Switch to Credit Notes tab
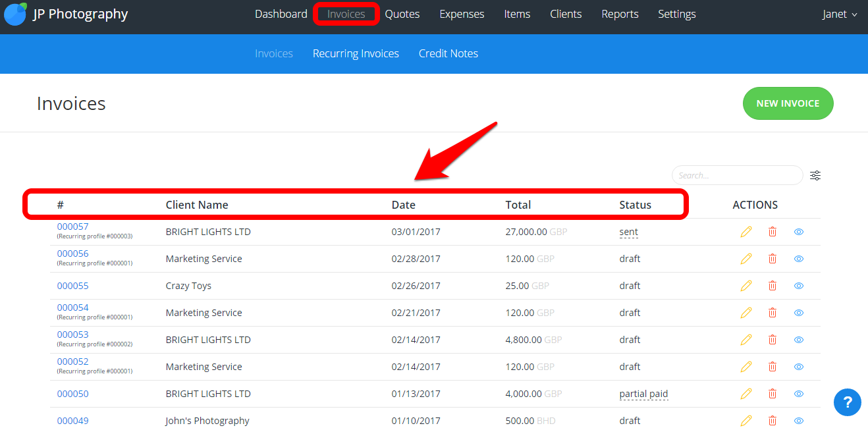The image size is (868, 428). [x=448, y=53]
